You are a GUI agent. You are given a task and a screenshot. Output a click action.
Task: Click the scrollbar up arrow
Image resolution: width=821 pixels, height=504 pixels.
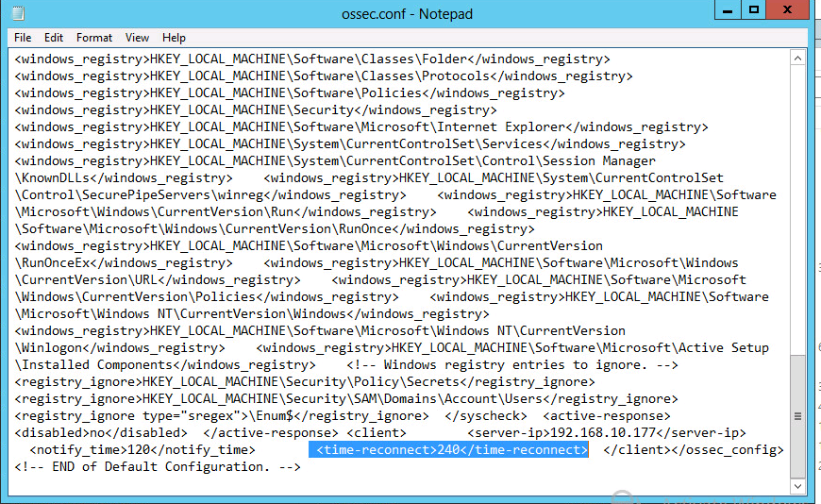pos(799,59)
